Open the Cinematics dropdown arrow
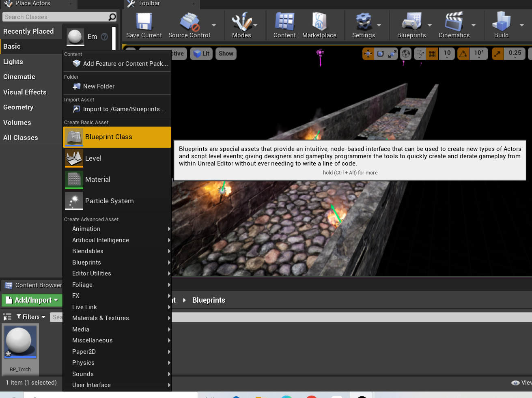 pyautogui.click(x=474, y=25)
